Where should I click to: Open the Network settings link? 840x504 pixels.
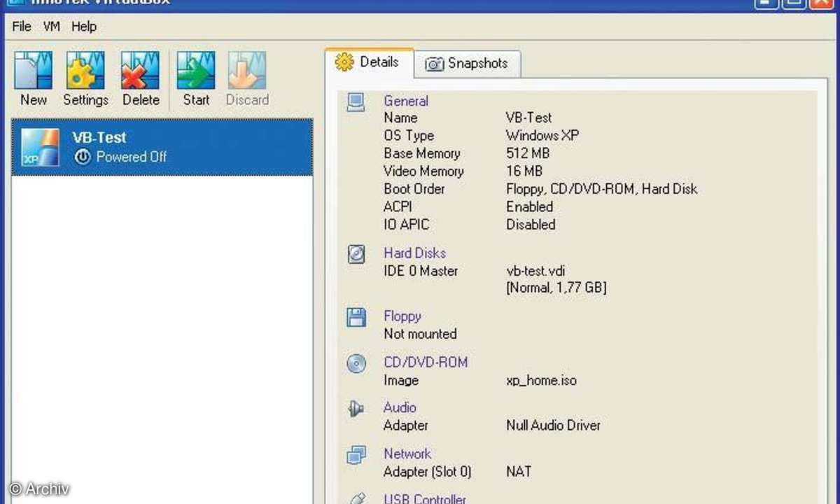pos(407,454)
